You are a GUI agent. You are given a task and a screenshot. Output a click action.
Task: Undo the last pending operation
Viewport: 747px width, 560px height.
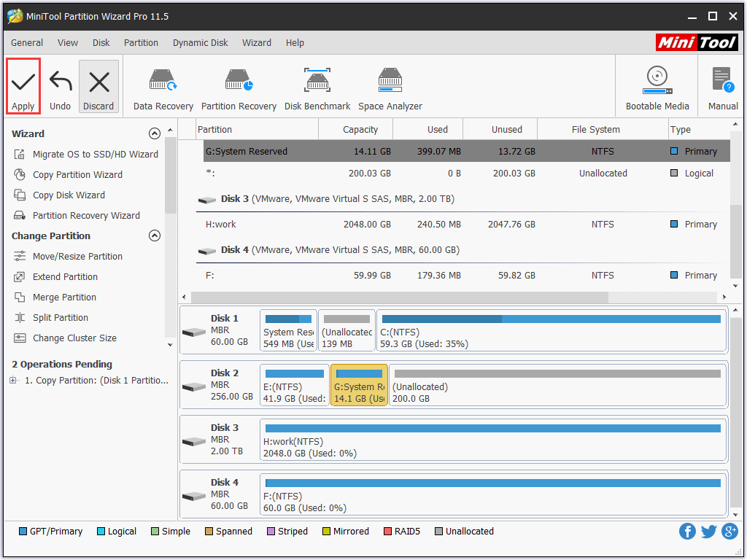[60, 87]
